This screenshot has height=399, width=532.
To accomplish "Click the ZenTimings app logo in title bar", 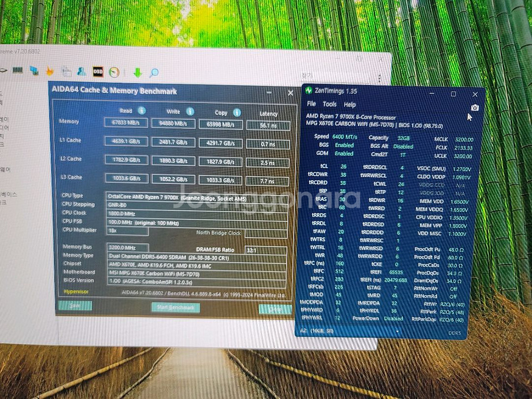I will [309, 90].
